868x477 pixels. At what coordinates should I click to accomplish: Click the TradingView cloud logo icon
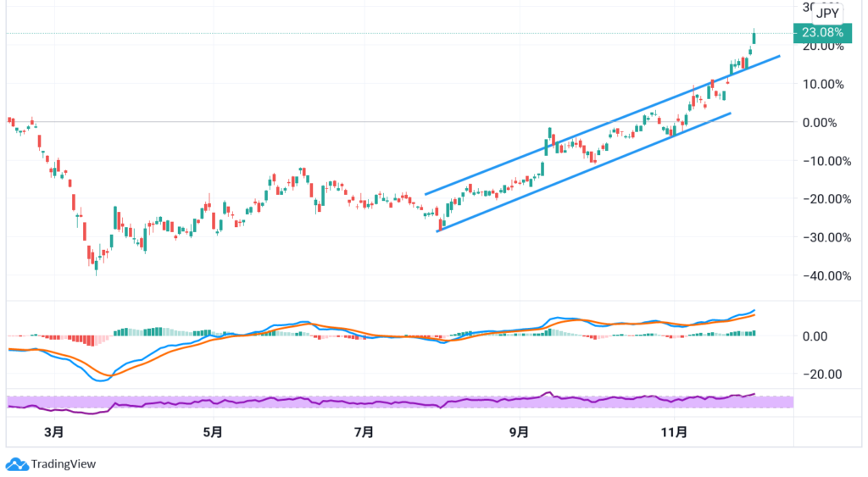16,464
